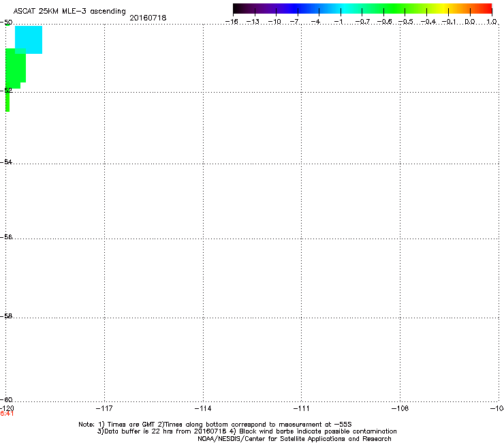Click colorbar label -7
Screen dimensions: 504x443
pyautogui.click(x=294, y=22)
